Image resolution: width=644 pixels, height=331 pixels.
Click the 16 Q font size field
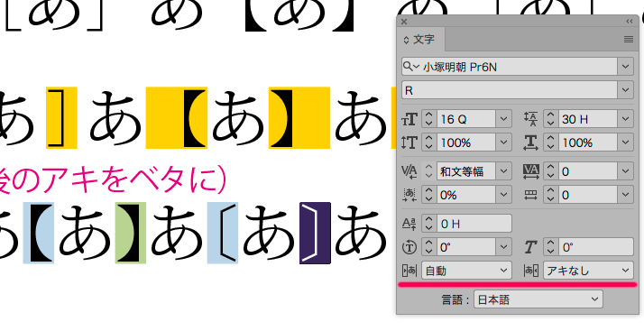click(x=466, y=119)
